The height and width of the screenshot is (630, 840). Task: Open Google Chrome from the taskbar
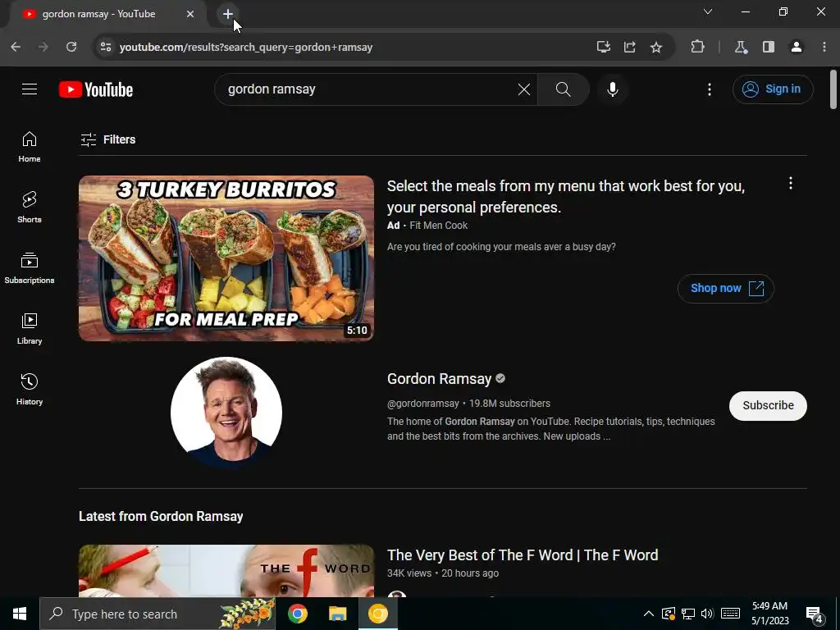tap(297, 614)
